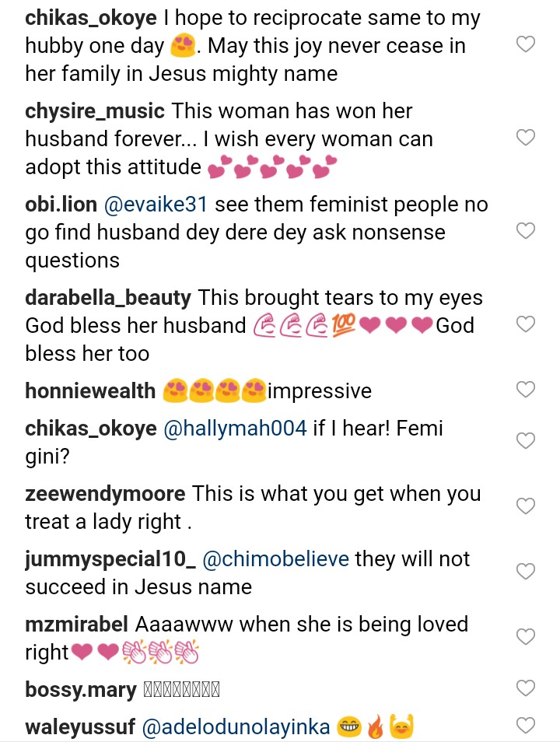This screenshot has height=742, width=560.
Task: Open chysire_music's profile from username
Action: pos(95,111)
